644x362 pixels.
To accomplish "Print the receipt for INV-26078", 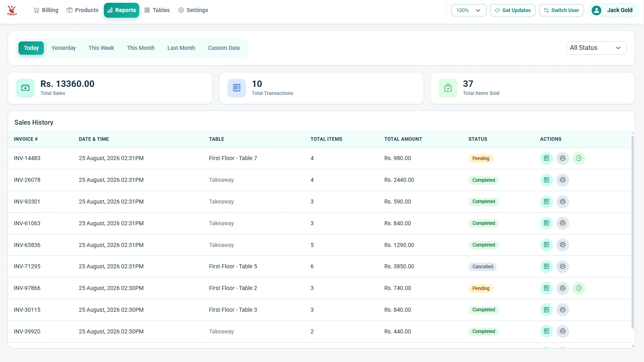I will [x=562, y=180].
